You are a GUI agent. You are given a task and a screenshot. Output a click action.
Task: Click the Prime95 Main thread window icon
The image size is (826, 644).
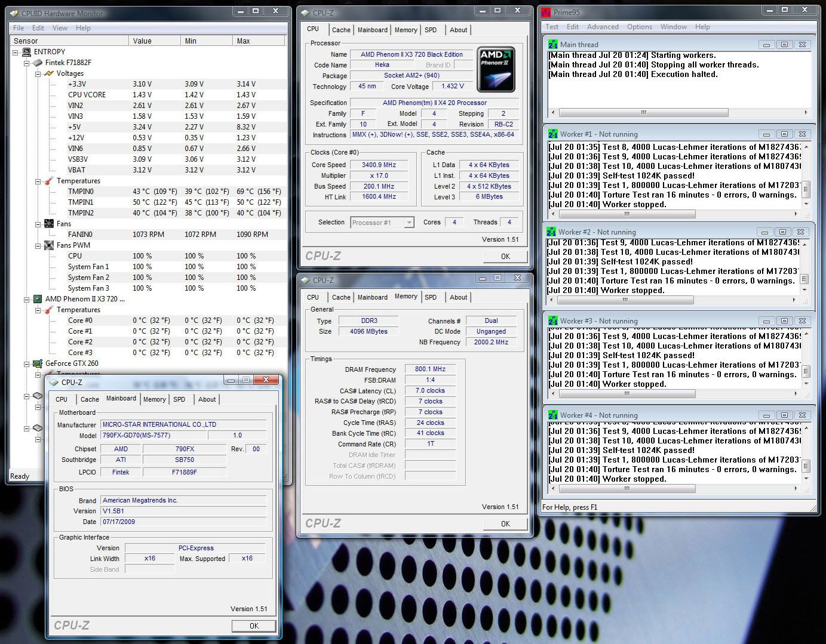tap(553, 45)
